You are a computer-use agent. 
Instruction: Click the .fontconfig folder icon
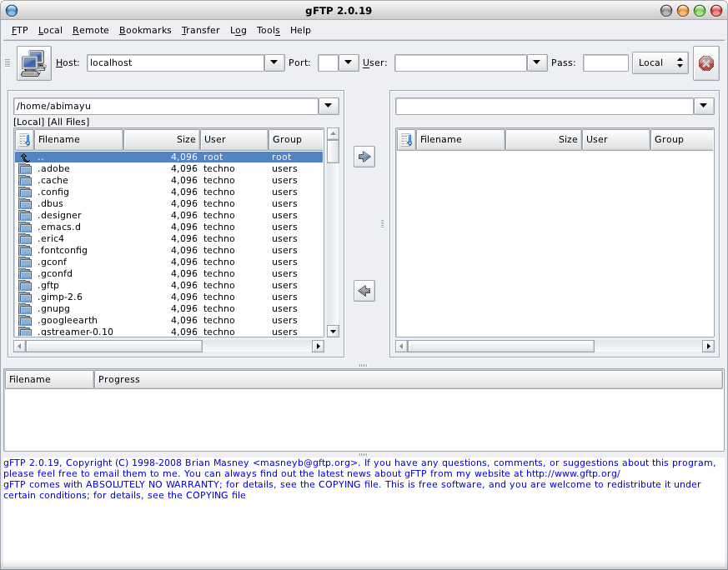click(25, 251)
